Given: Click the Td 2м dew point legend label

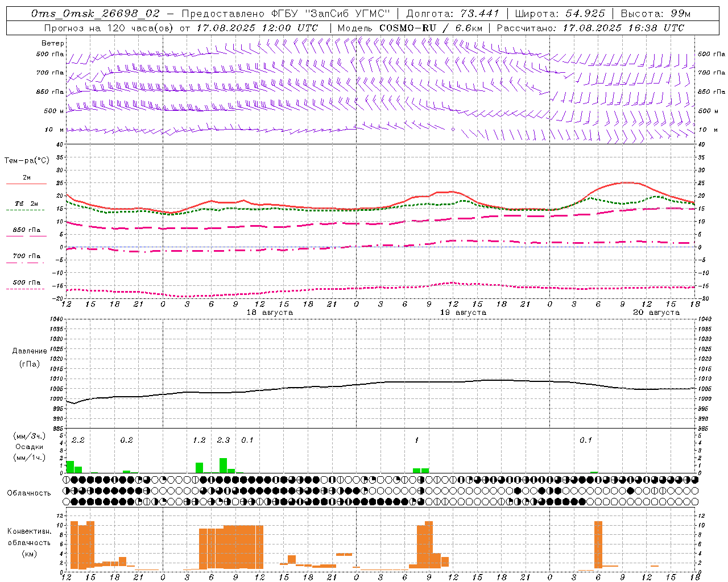Looking at the screenshot, I should coord(26,203).
